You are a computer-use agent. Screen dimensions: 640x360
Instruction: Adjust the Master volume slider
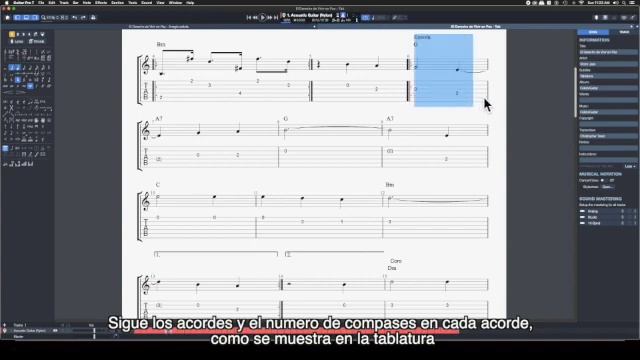[94, 336]
